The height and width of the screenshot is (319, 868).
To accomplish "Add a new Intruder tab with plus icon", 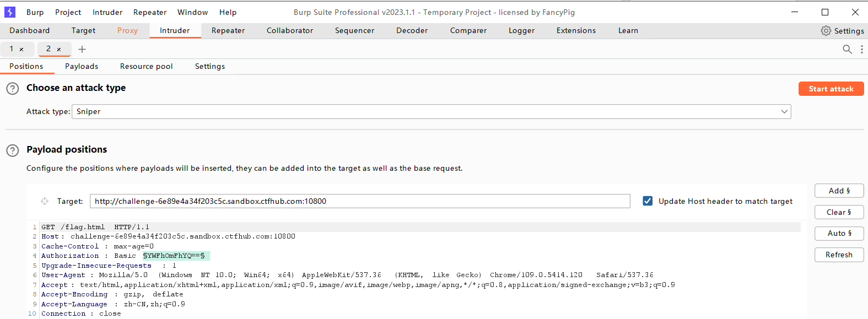I will coord(82,49).
